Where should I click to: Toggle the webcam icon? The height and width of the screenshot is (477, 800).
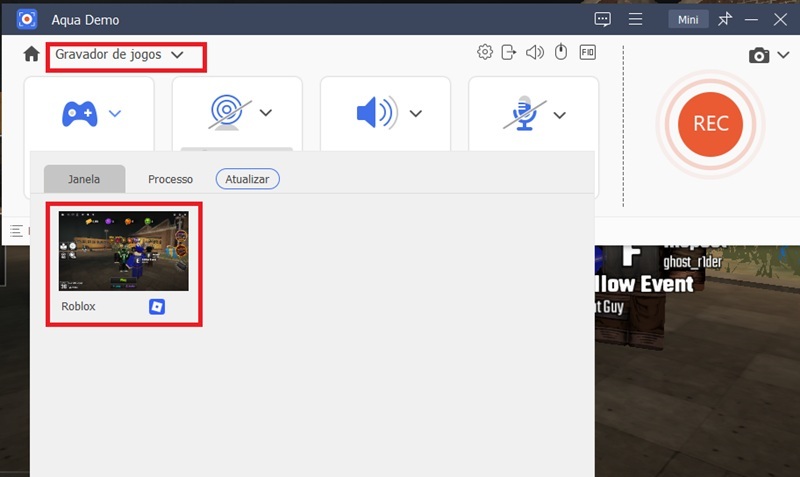[229, 112]
